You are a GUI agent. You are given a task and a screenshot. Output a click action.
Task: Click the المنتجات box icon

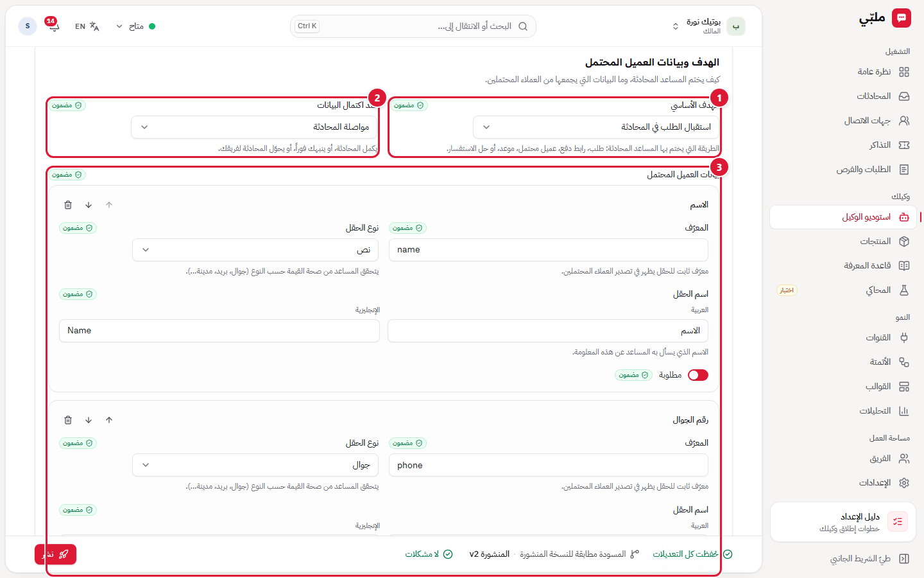(904, 241)
